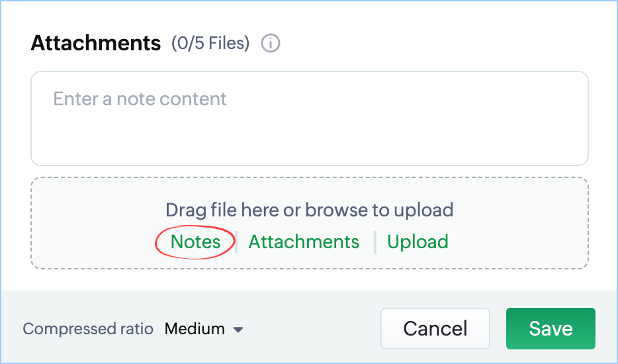Open the Compressed ratio Medium dropdown
This screenshot has width=618, height=364.
204,329
